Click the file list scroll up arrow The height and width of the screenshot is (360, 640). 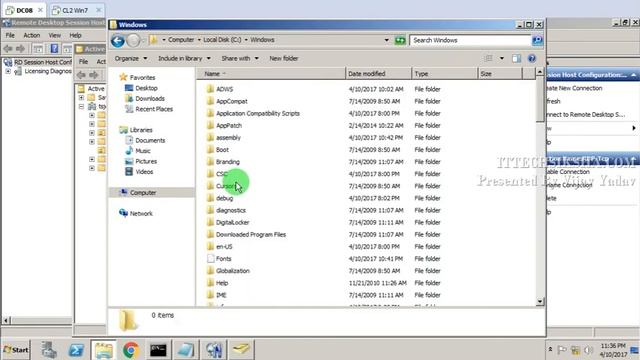(540, 72)
